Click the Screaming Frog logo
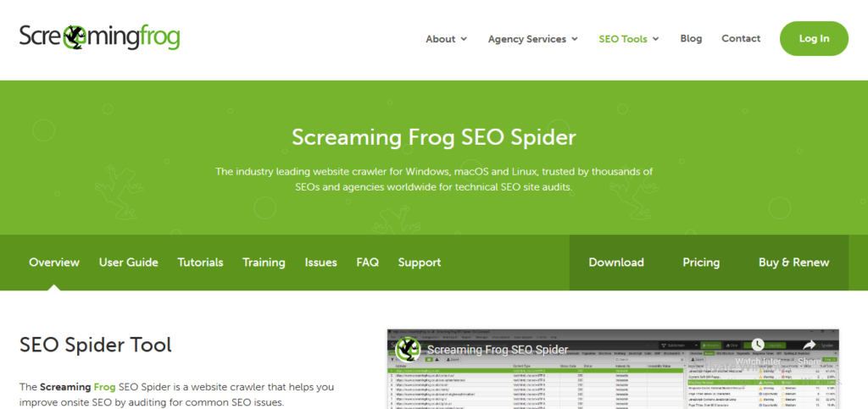Image resolution: width=868 pixels, height=409 pixels. click(x=100, y=37)
